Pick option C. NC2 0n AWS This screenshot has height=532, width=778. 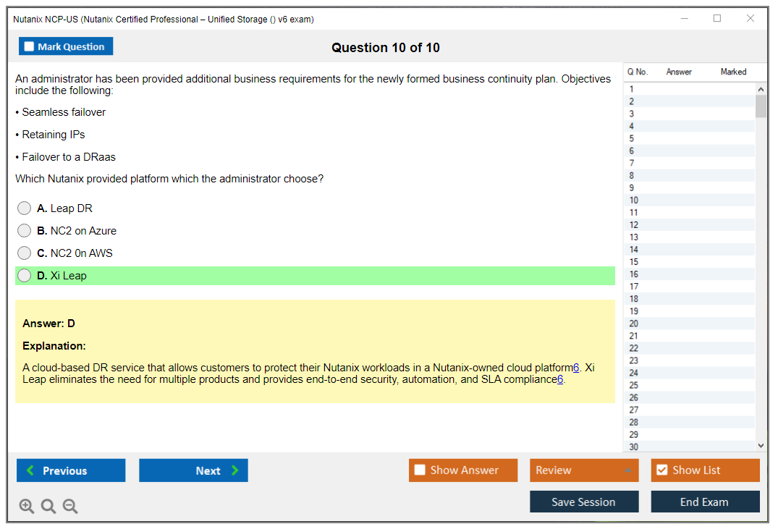[x=25, y=253]
